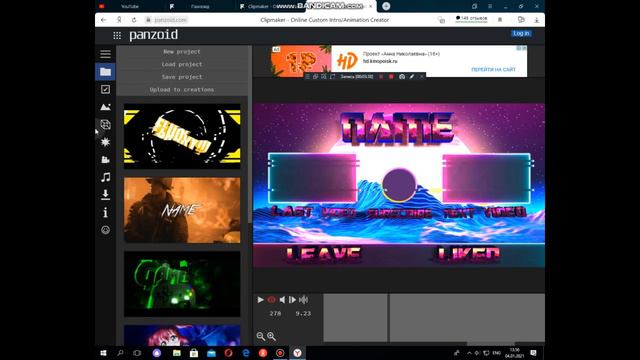Viewport: 640px width, 360px height.
Task: Click the frame number field showing 278
Action: point(275,313)
